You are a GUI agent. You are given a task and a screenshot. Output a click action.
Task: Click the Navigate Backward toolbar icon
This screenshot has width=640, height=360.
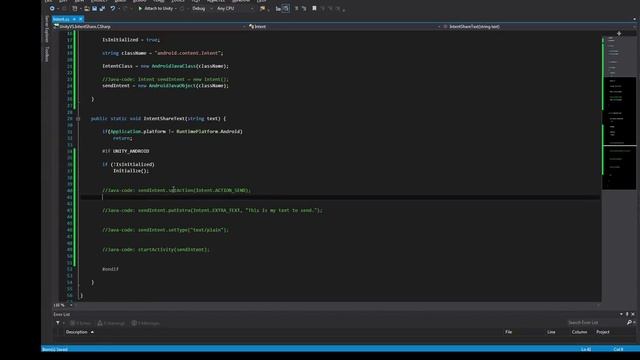coord(52,8)
